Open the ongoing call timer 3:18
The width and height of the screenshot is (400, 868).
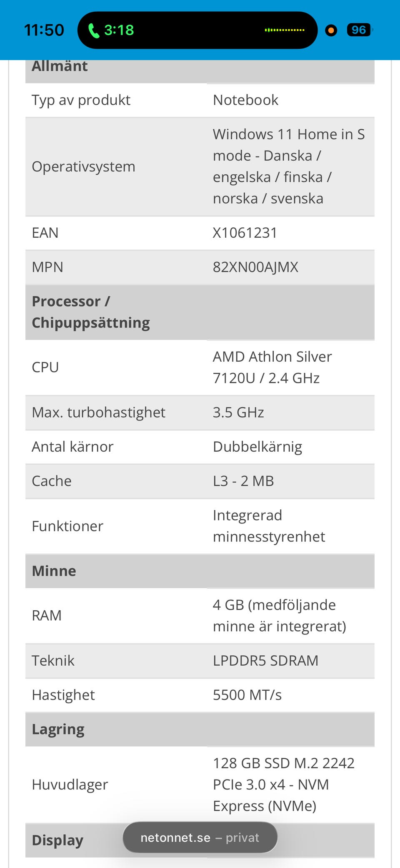pyautogui.click(x=119, y=30)
